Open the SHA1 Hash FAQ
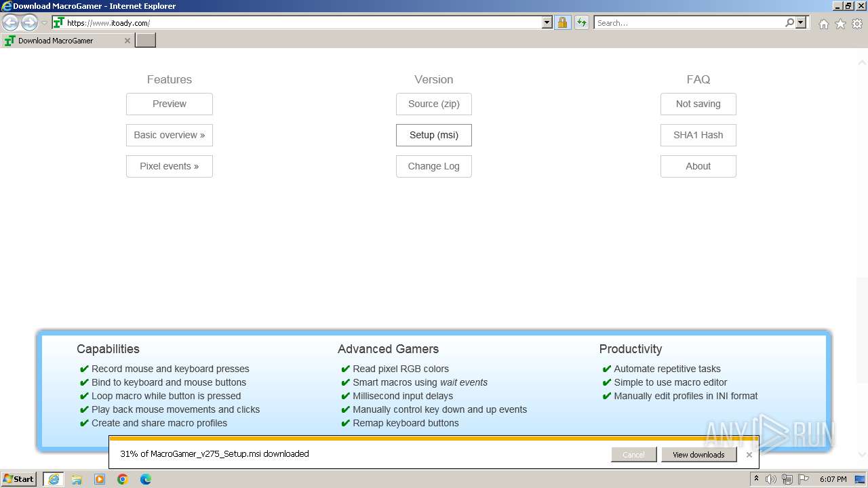Viewport: 868px width, 488px height. [x=698, y=135]
